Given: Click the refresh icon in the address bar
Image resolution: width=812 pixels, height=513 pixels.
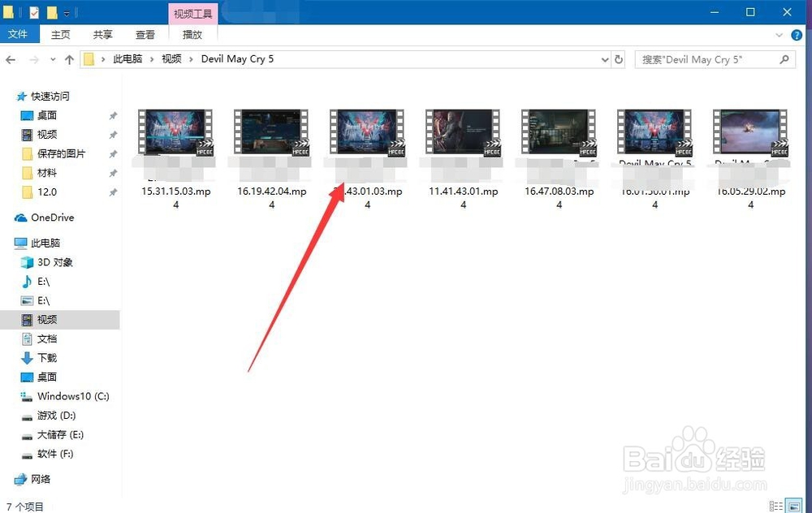Looking at the screenshot, I should click(618, 58).
